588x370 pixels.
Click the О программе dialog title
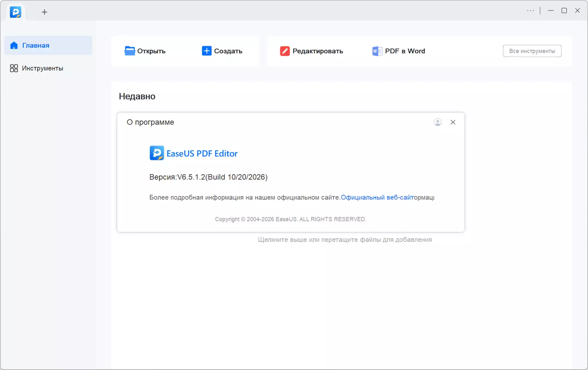pyautogui.click(x=150, y=122)
